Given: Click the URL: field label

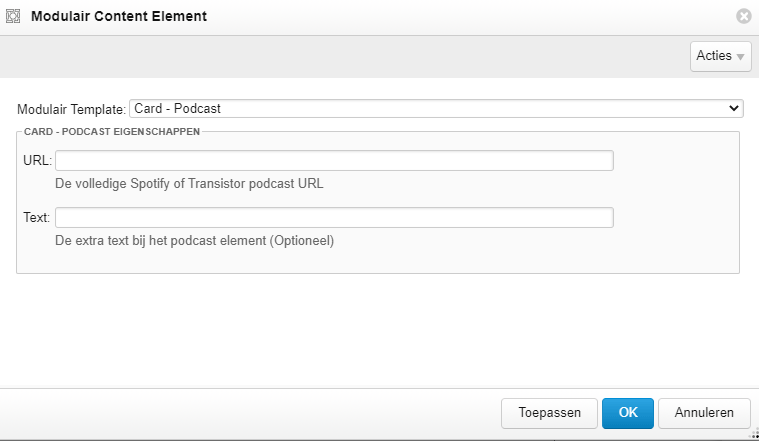Looking at the screenshot, I should pyautogui.click(x=37, y=161).
